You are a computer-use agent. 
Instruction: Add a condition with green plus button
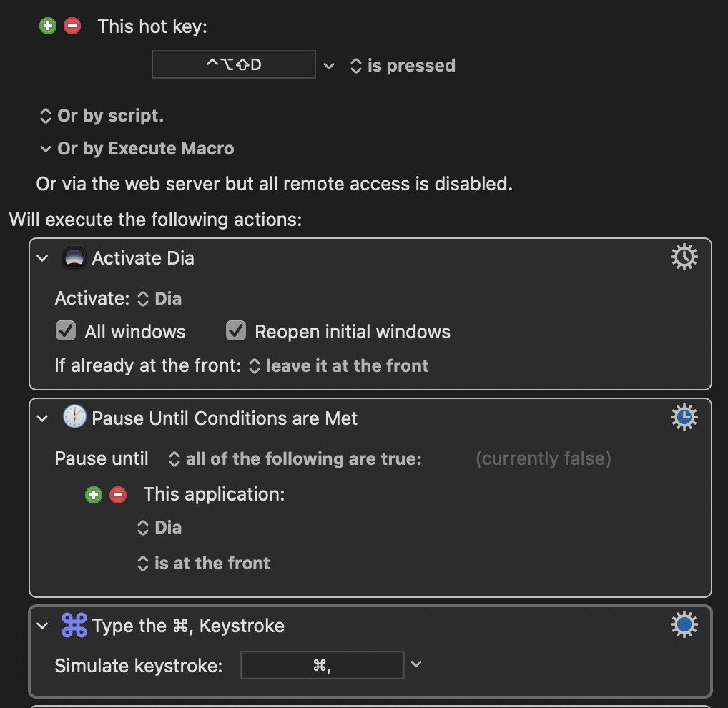tap(93, 495)
